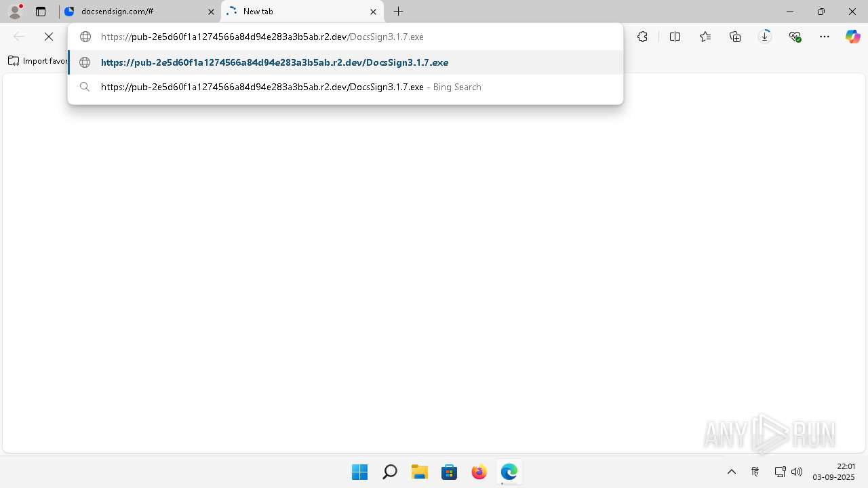Select the Bing Search suggestion
The width and height of the screenshot is (868, 488).
point(345,87)
